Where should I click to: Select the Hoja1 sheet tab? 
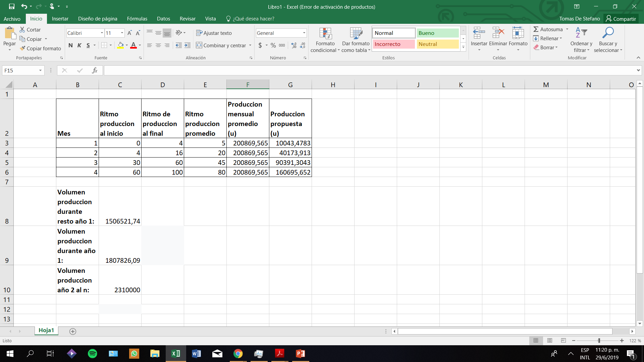[46, 330]
